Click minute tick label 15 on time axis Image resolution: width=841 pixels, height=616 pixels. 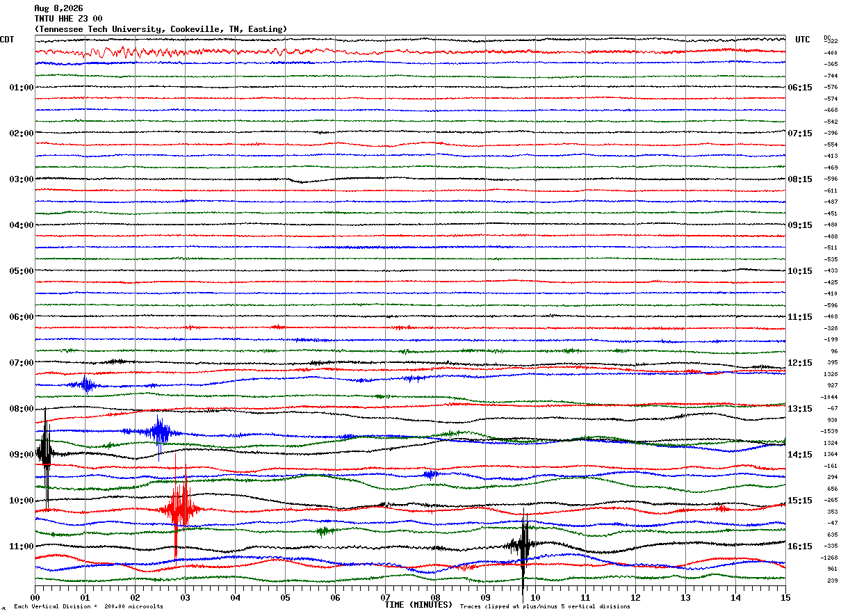point(785,598)
